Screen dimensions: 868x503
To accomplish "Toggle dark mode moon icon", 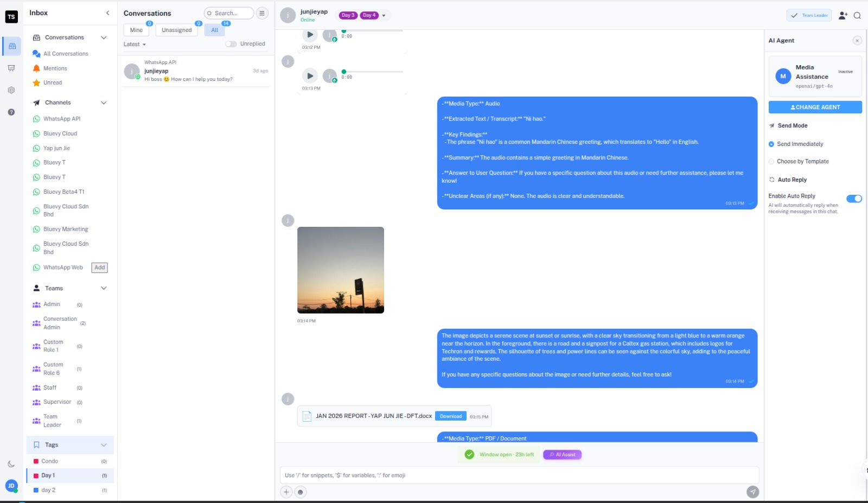I will click(x=11, y=464).
